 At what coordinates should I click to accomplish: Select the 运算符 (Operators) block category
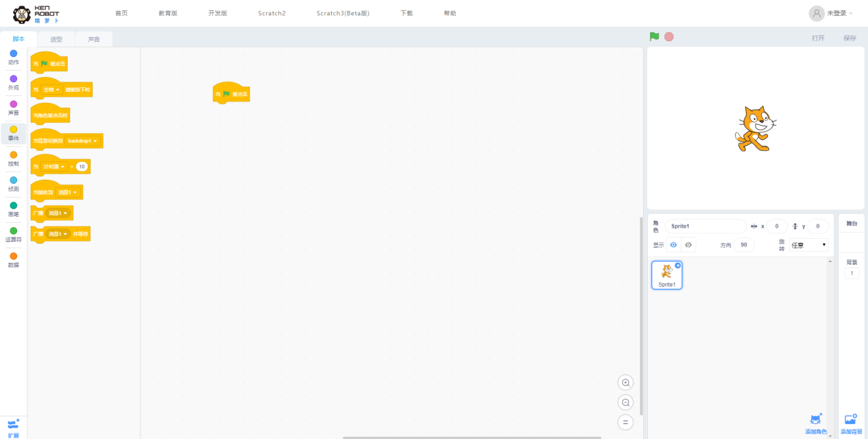click(x=14, y=235)
